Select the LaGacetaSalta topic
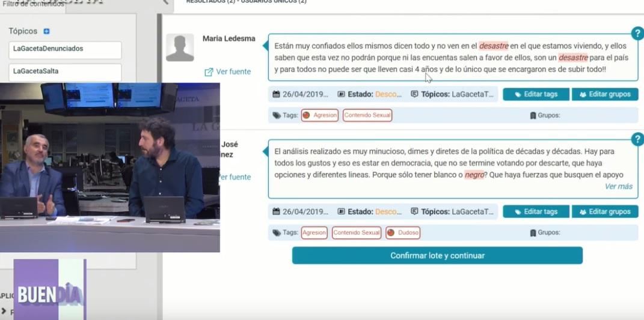This screenshot has height=320, width=644. [65, 71]
